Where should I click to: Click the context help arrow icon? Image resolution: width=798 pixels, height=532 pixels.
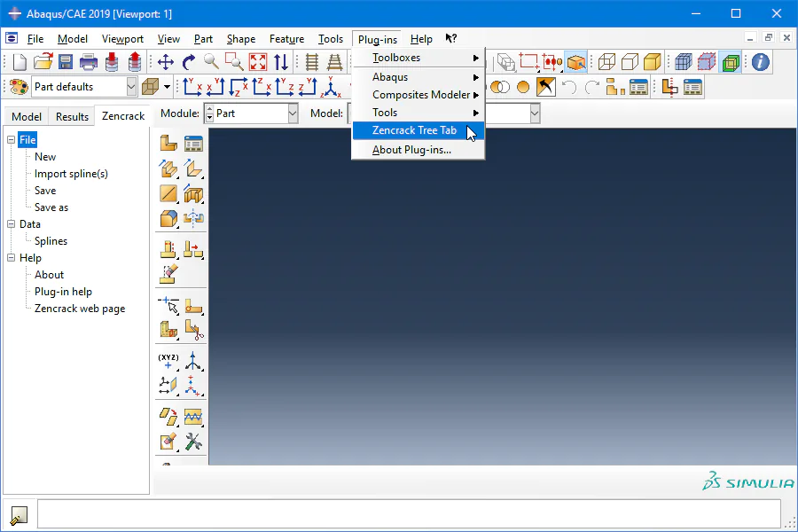click(451, 38)
